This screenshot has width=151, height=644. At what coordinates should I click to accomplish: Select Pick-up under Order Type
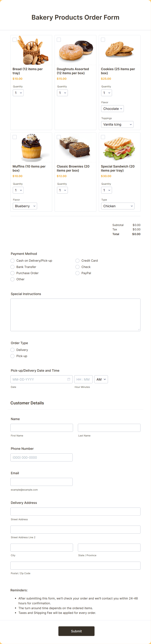[12, 356]
